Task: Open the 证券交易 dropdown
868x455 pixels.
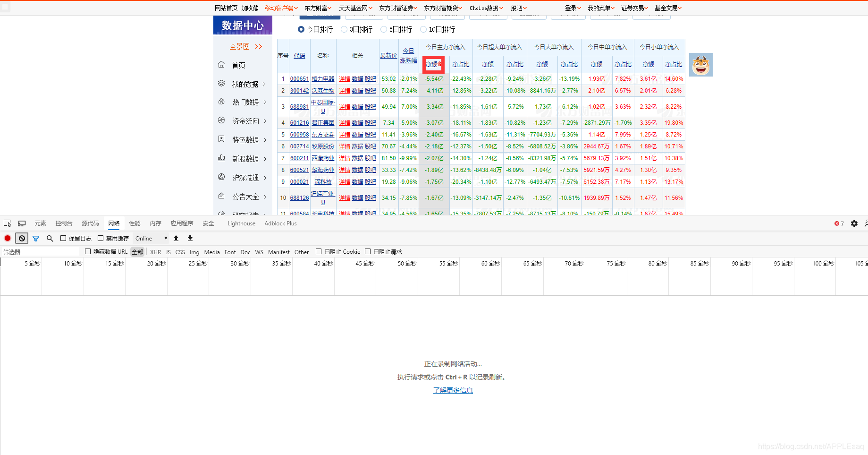Action: pyautogui.click(x=634, y=8)
